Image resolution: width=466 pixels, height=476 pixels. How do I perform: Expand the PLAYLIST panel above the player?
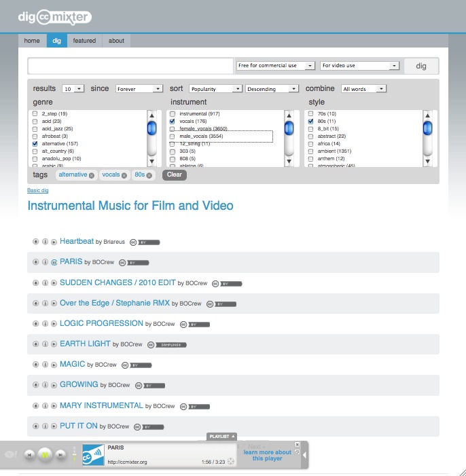click(221, 437)
